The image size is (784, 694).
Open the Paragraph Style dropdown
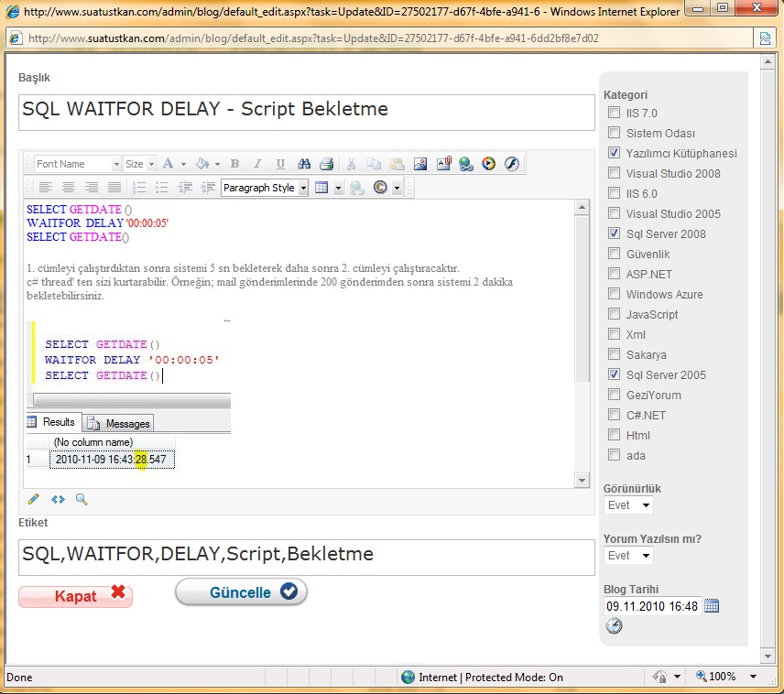[x=265, y=188]
